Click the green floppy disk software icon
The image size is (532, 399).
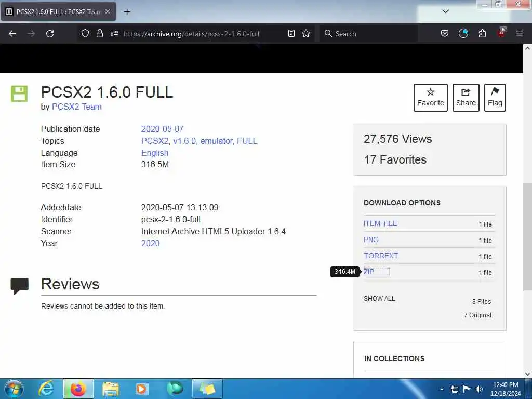19,94
